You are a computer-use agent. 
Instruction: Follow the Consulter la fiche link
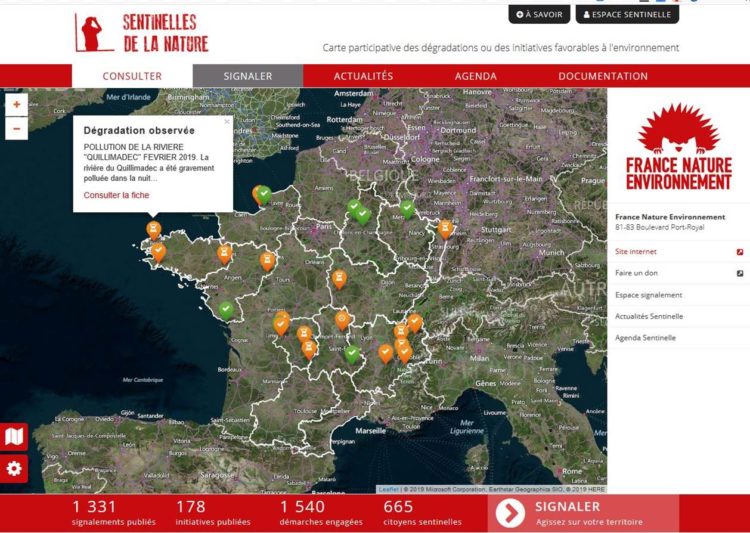[116, 195]
